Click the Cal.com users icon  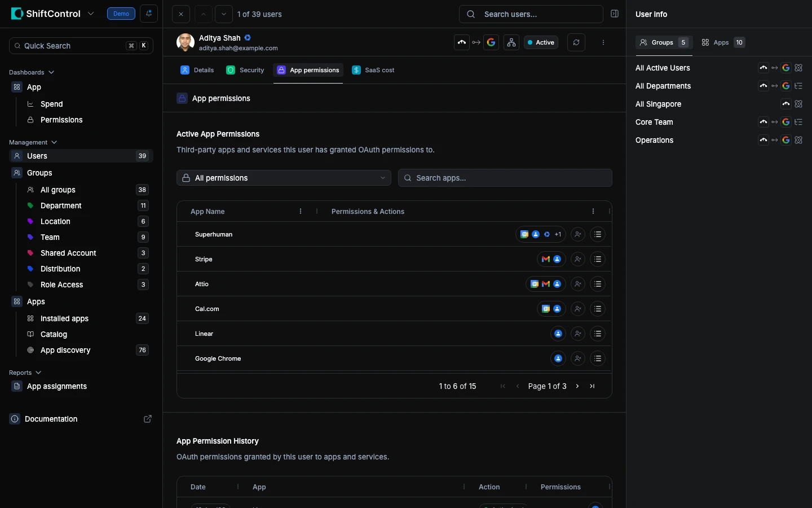(x=578, y=309)
